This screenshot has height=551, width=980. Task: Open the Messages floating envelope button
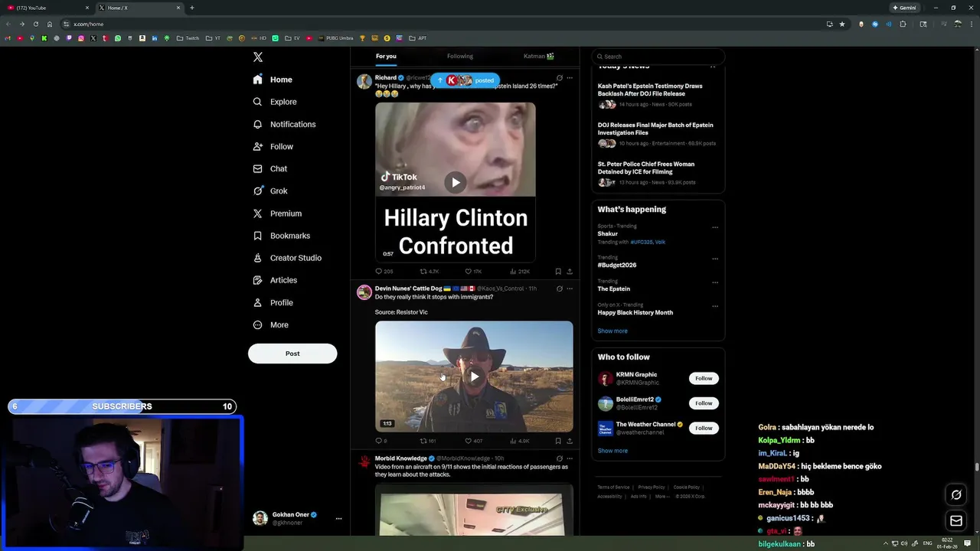click(955, 521)
